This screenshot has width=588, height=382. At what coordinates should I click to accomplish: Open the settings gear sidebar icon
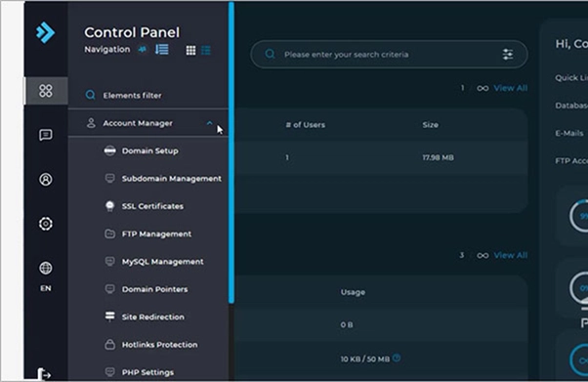pos(46,224)
